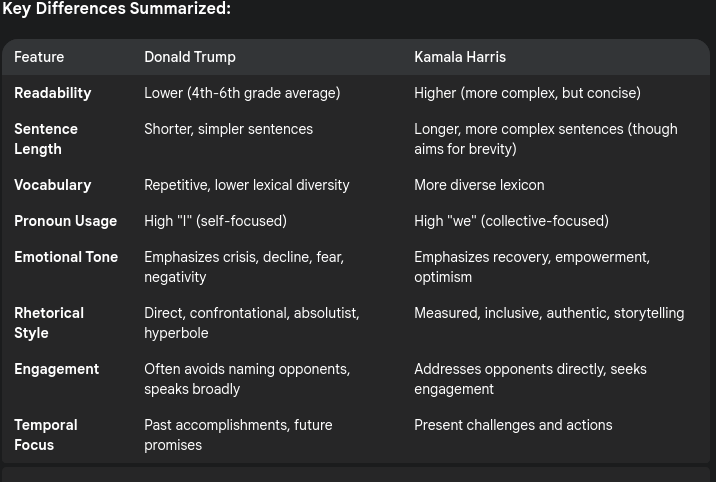Screen dimensions: 716x482
Task: Select the 'Vocabulary' row label
Action: (53, 185)
